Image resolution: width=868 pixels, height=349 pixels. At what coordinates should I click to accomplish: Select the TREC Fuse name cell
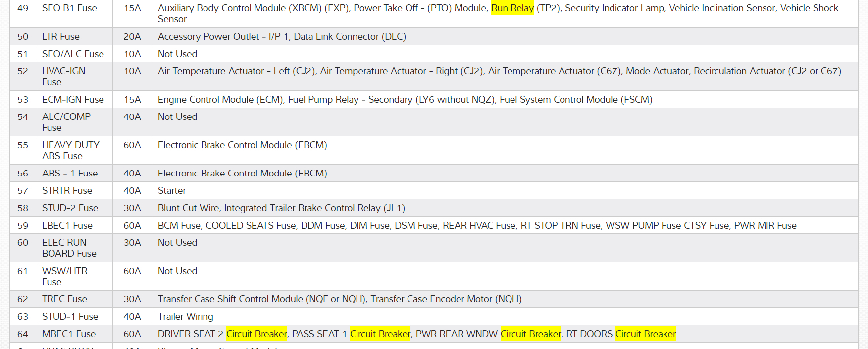coord(64,299)
